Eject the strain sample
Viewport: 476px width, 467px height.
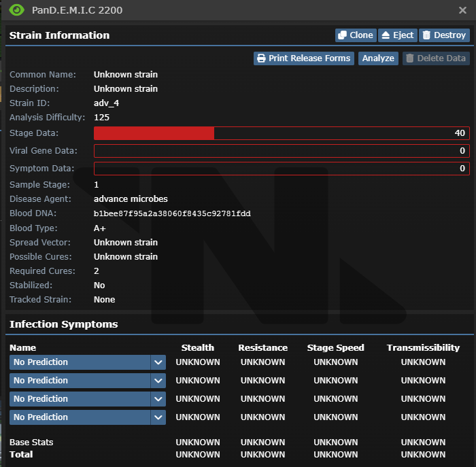397,35
